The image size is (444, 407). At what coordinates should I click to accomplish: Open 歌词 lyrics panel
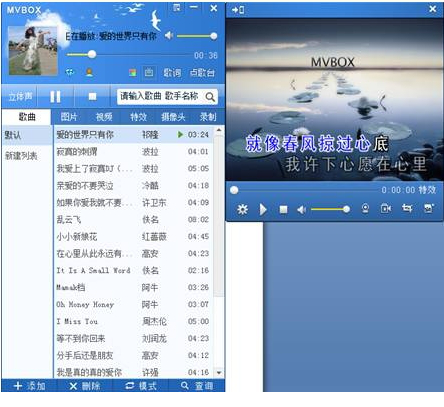click(x=172, y=72)
